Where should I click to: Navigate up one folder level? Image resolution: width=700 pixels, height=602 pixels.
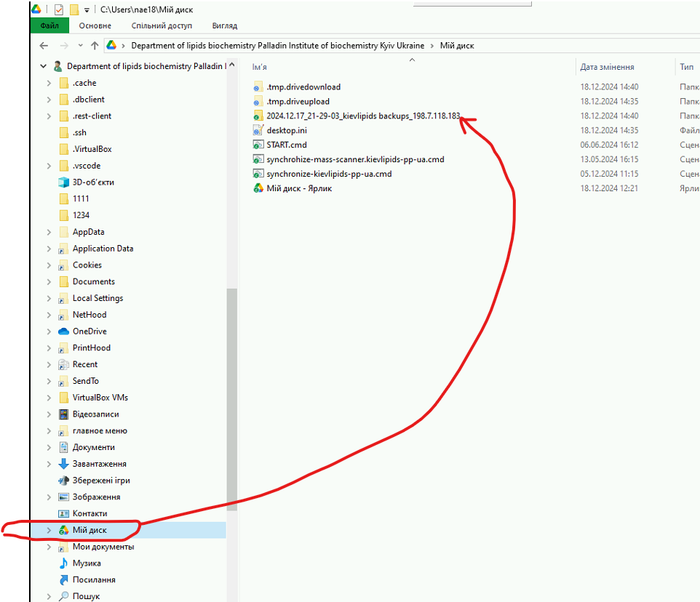coord(95,45)
